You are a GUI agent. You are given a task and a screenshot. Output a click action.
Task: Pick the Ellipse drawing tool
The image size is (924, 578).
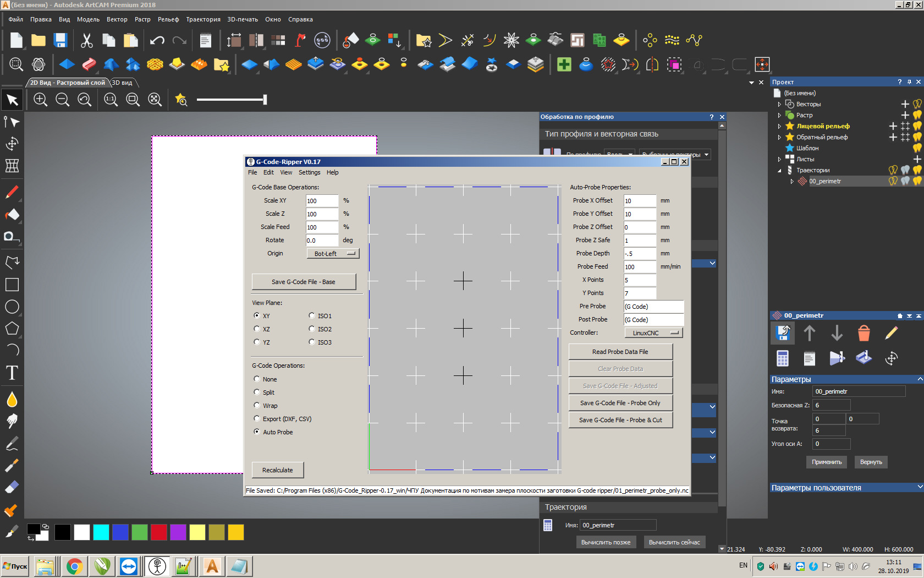pos(12,307)
